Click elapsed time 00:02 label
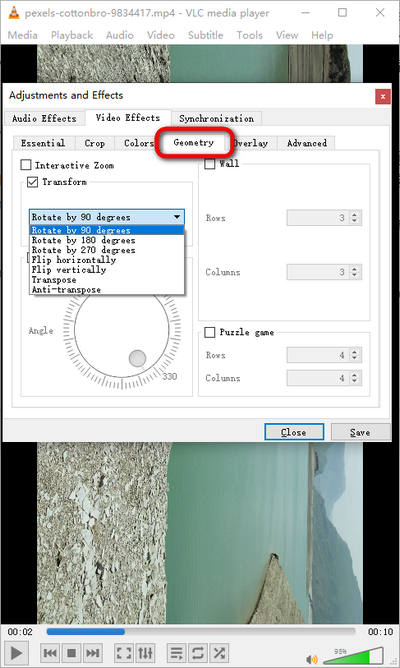Viewport: 400px width, 668px height. pos(20,631)
